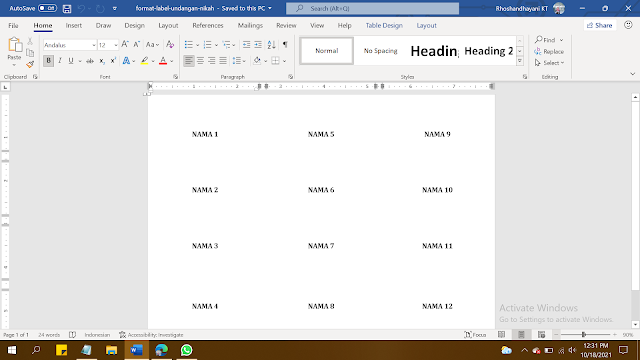Click the NAMA 6 table cell
The image size is (640, 360).
(x=321, y=190)
